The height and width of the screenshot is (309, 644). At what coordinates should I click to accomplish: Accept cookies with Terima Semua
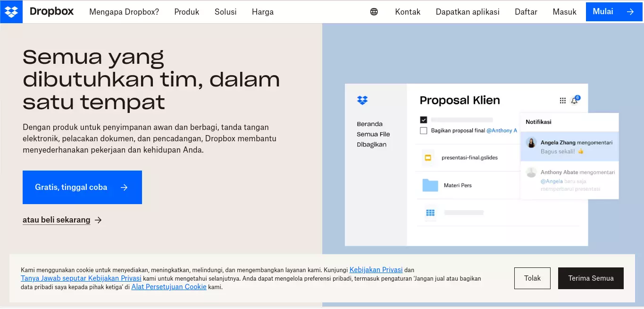(x=591, y=278)
